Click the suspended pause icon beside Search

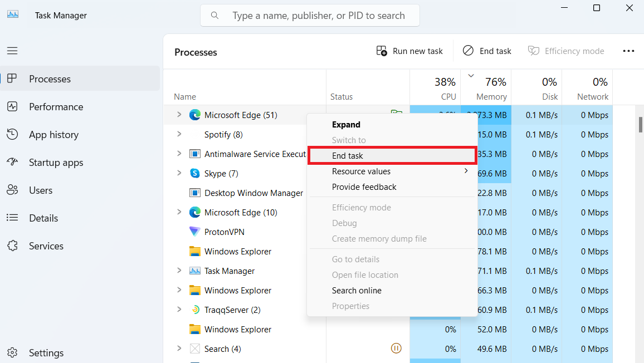pyautogui.click(x=396, y=348)
